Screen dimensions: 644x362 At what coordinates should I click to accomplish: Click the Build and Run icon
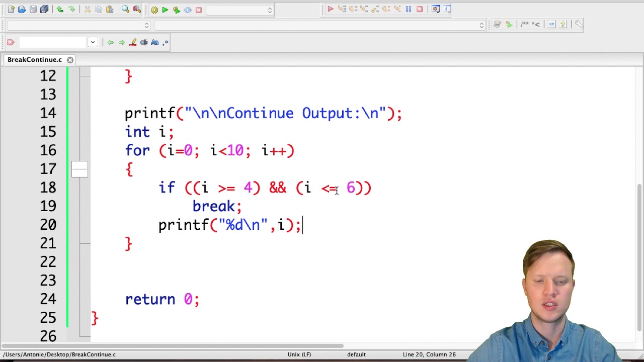coord(176,10)
